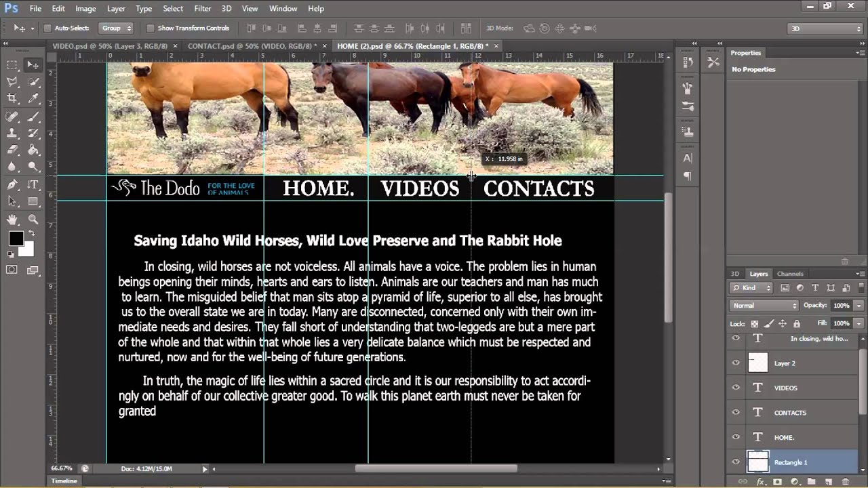Enable Show Transform Controls checkbox
The height and width of the screenshot is (488, 868).
151,28
